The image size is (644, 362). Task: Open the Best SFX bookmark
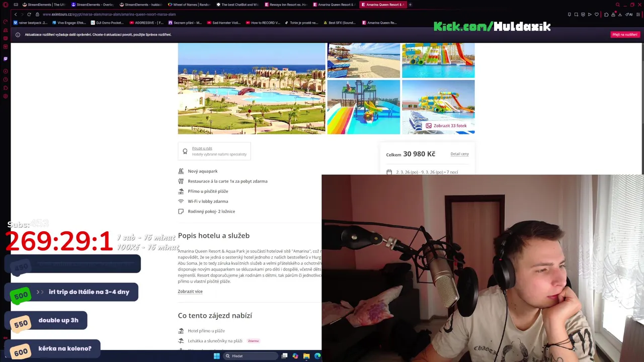click(x=340, y=23)
